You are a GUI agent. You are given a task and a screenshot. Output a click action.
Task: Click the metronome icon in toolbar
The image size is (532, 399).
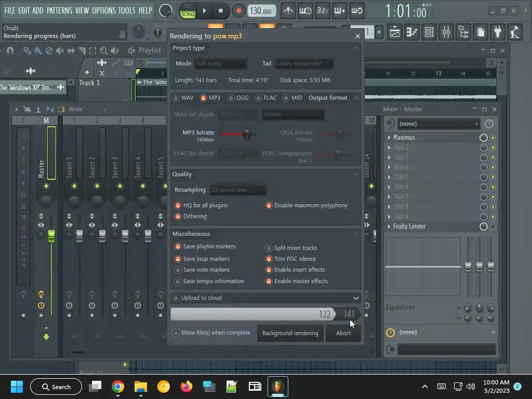point(288,11)
